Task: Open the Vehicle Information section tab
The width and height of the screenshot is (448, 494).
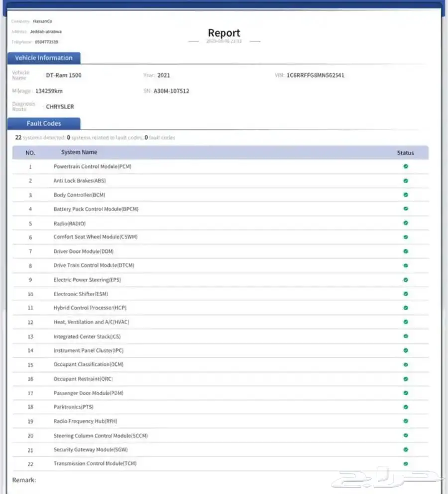Action: click(44, 58)
